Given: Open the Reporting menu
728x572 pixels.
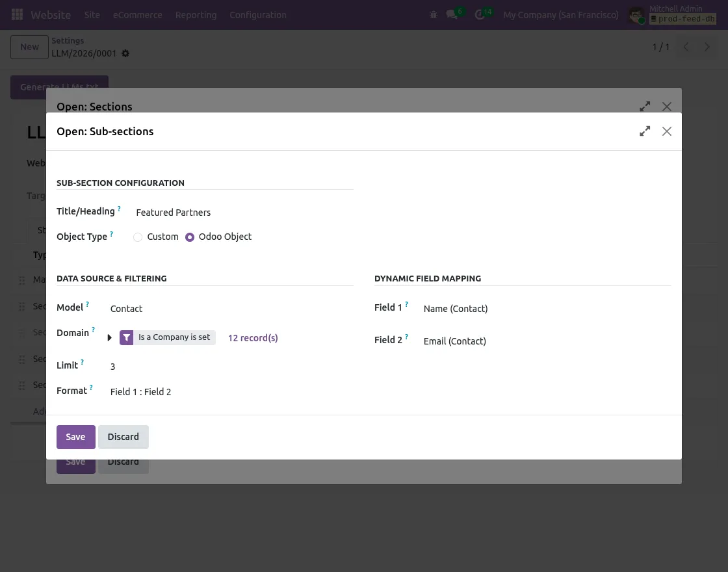Looking at the screenshot, I should (x=196, y=15).
